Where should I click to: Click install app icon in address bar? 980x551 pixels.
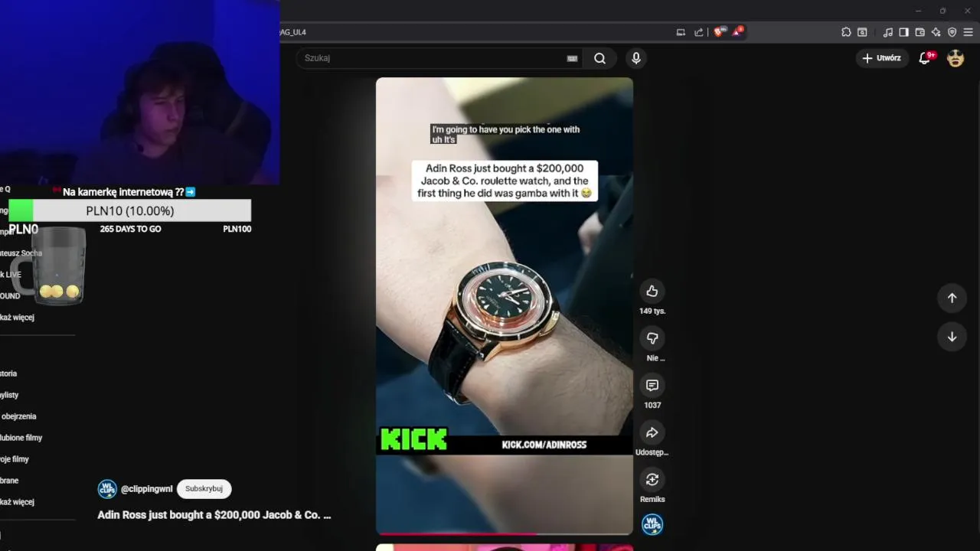point(681,32)
